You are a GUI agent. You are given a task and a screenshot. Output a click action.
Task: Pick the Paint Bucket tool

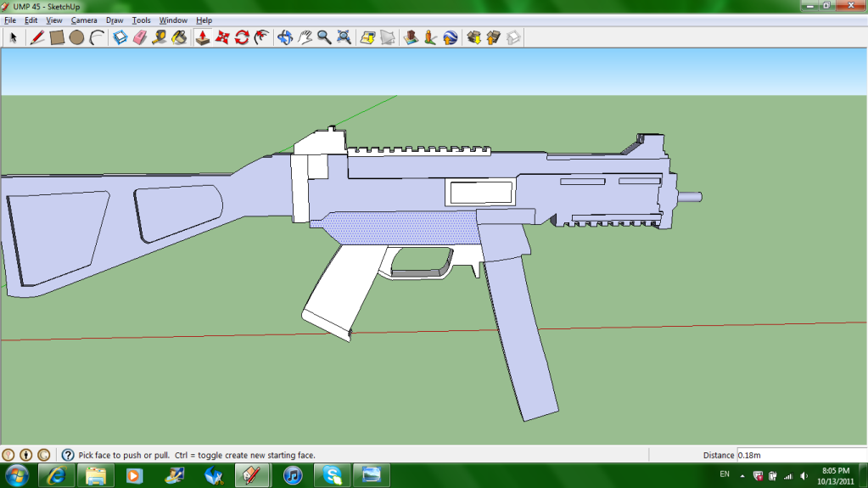point(179,37)
